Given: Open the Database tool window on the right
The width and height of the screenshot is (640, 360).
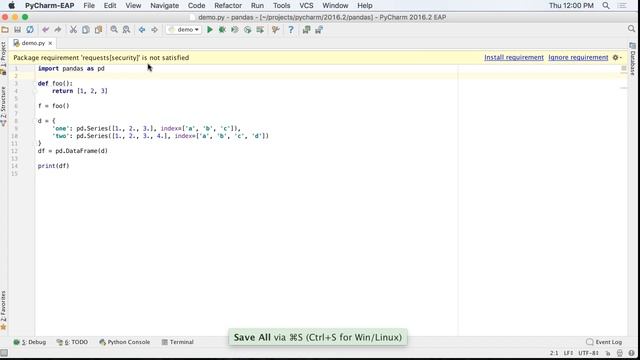Looking at the screenshot, I should pos(633,59).
